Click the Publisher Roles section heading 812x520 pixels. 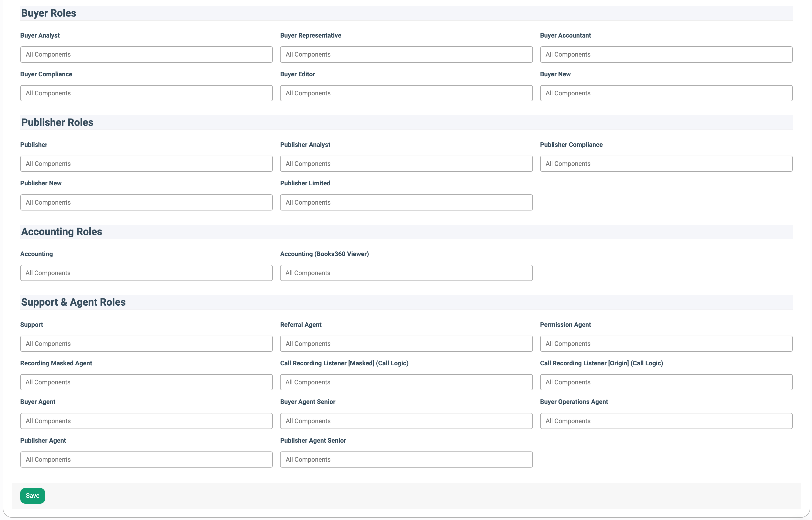[x=57, y=122]
